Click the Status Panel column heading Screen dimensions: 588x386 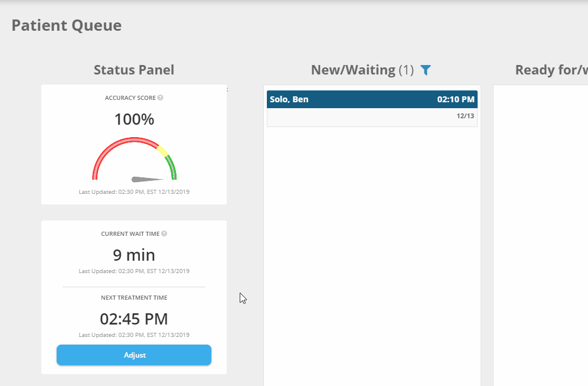point(134,70)
